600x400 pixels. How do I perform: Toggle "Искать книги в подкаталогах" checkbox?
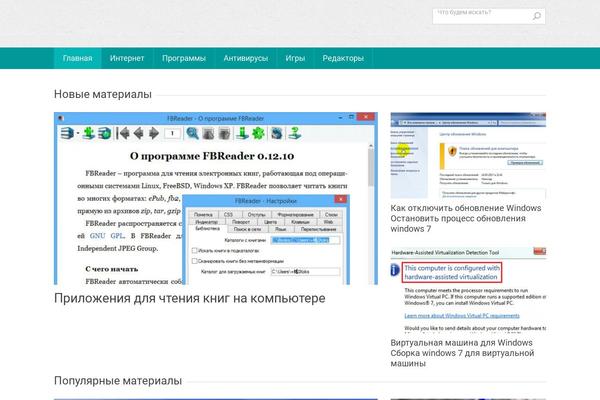pos(194,251)
